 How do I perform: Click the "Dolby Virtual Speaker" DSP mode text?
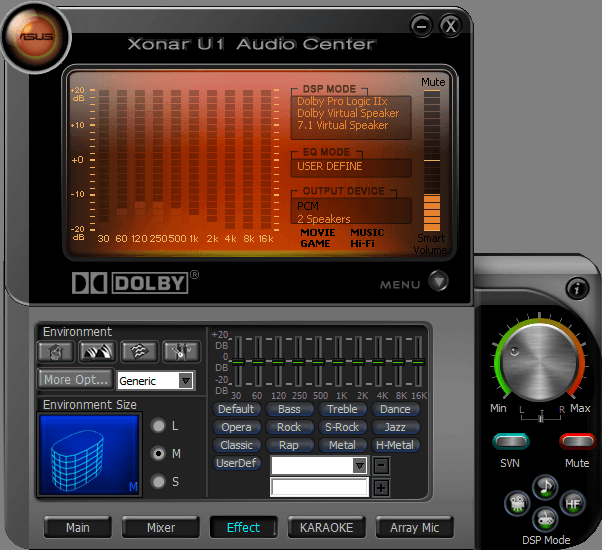(348, 113)
